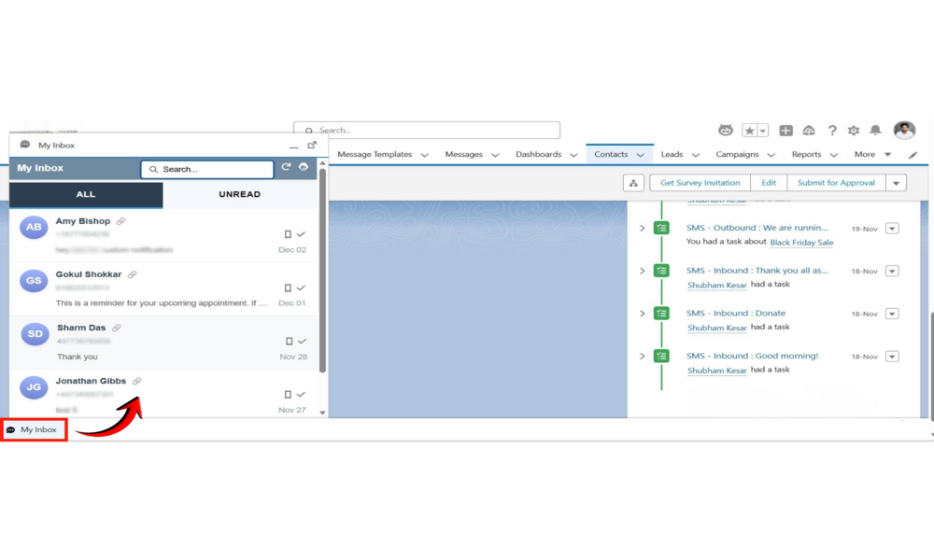Click the task icon for SMS Donate
The width and height of the screenshot is (934, 560).
[x=661, y=314]
